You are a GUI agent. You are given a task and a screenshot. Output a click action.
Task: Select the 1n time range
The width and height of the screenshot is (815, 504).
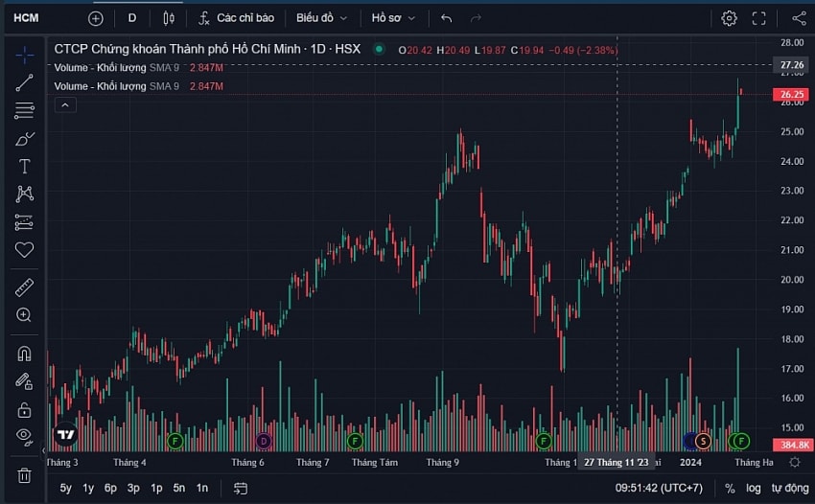(x=201, y=488)
